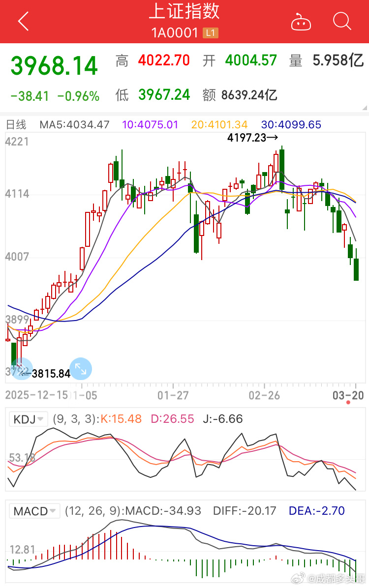This screenshot has height=588, width=369.
Task: Open the KDJ indicator dropdown
Action: [29, 419]
